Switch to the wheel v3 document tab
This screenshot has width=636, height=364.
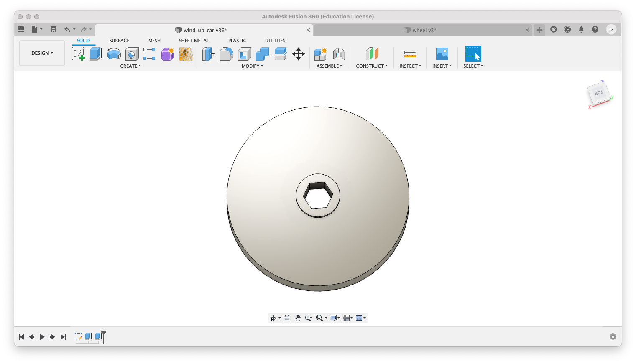pos(423,30)
